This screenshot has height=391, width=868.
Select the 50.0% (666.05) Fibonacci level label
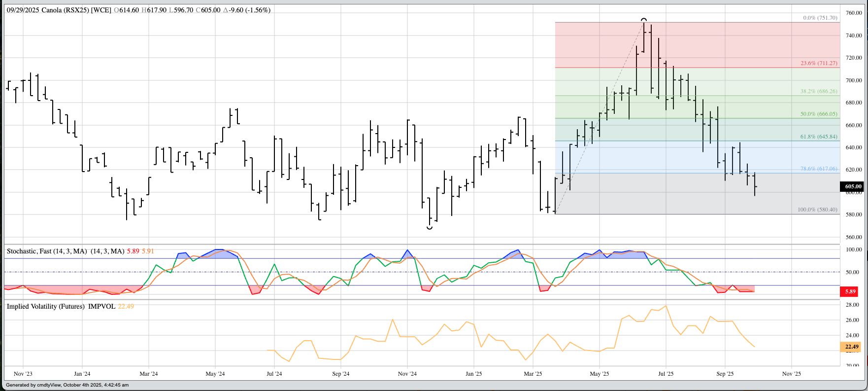(818, 114)
